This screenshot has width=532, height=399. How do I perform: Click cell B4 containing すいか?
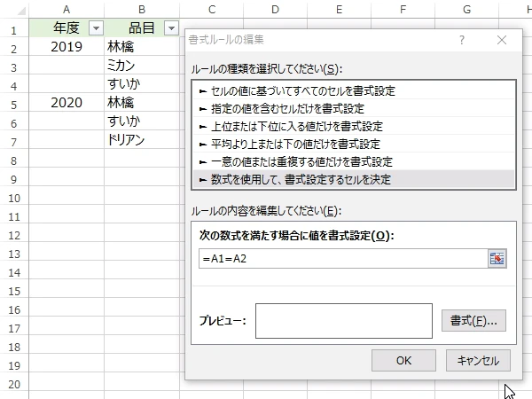(x=142, y=84)
